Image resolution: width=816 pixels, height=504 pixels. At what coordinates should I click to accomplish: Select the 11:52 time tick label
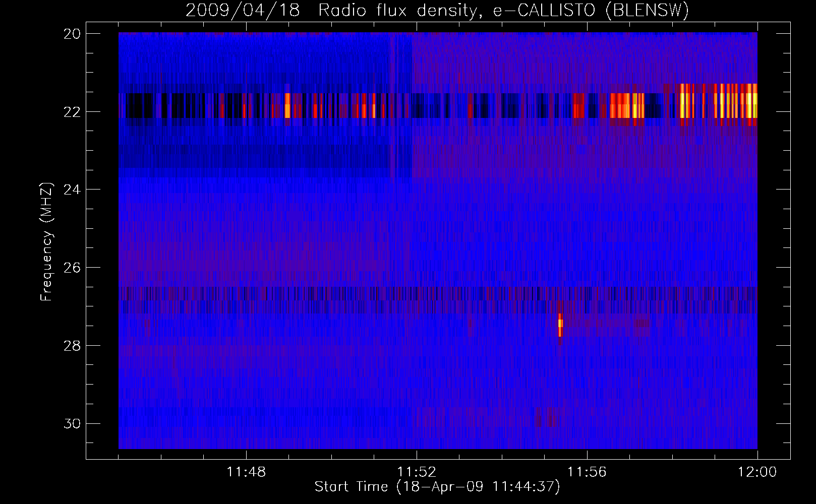coord(417,472)
